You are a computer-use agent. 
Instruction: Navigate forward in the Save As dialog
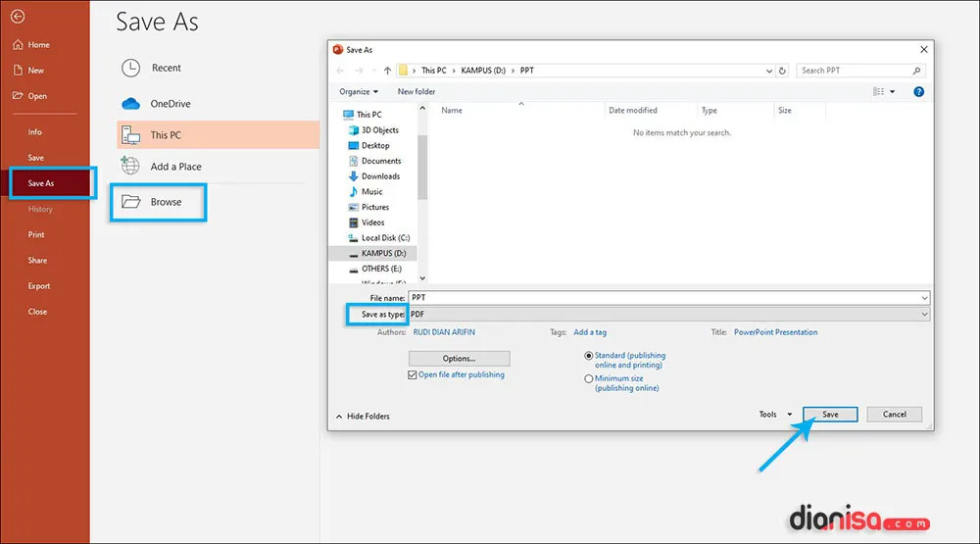[359, 71]
